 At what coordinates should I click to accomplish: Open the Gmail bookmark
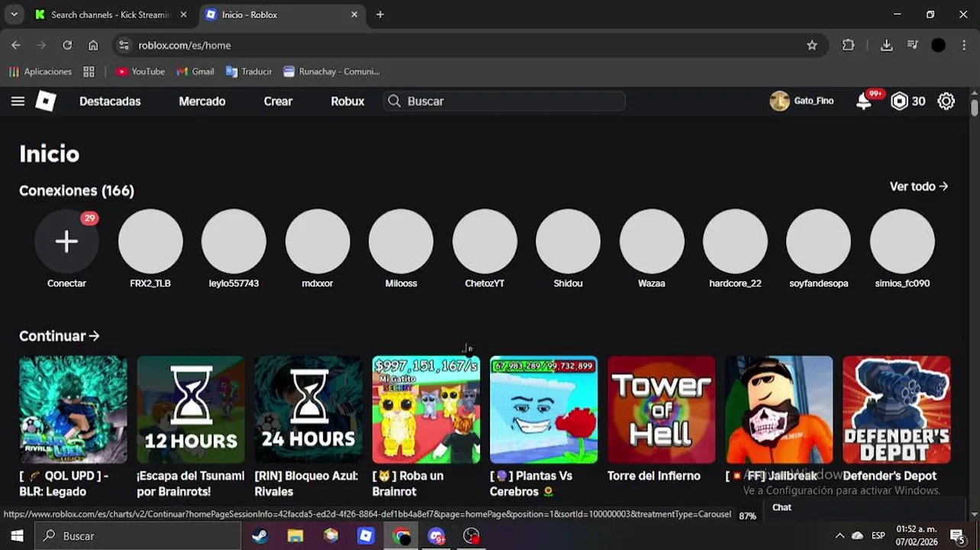coord(195,71)
